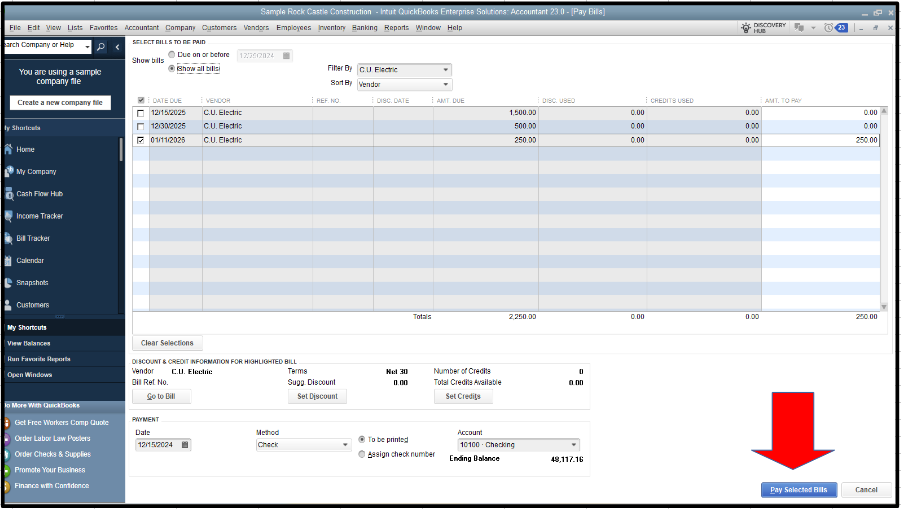Click Order Labor Law Posters icon
Viewport: 901px width, 509px height.
coord(6,439)
